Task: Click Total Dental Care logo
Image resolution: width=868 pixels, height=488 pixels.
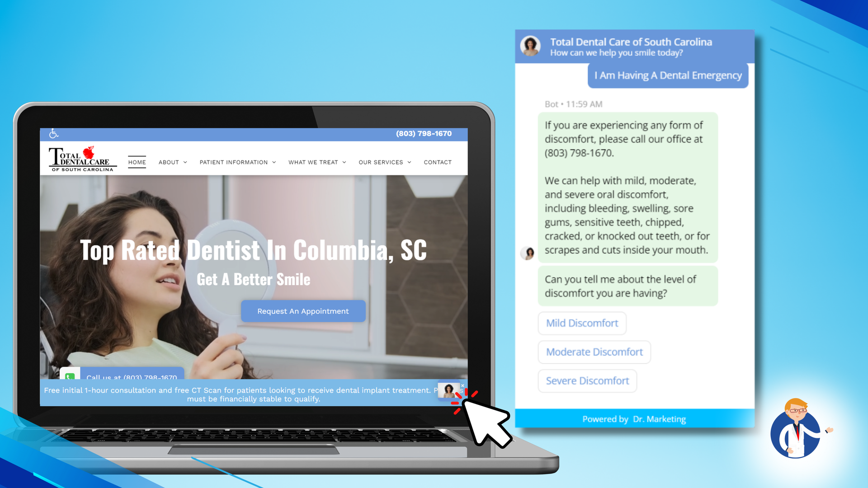Action: [80, 159]
